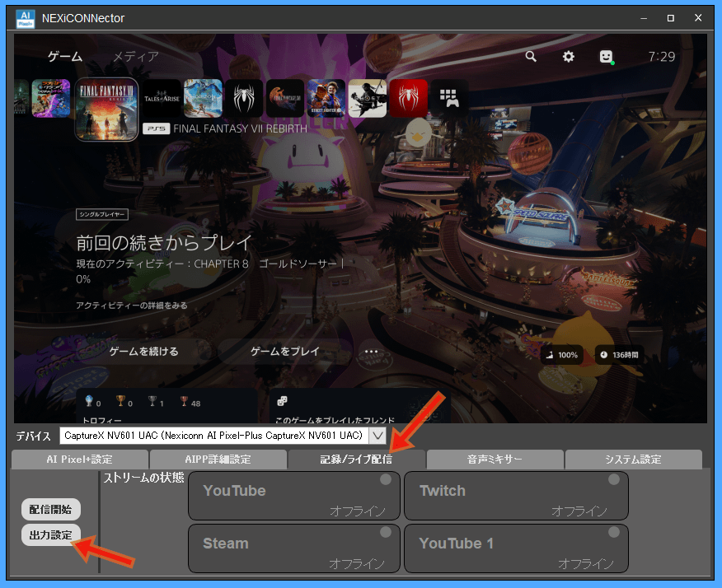Screen dimensions: 722x588
Task: Click the PS5 badge beside the game title
Action: click(x=156, y=128)
